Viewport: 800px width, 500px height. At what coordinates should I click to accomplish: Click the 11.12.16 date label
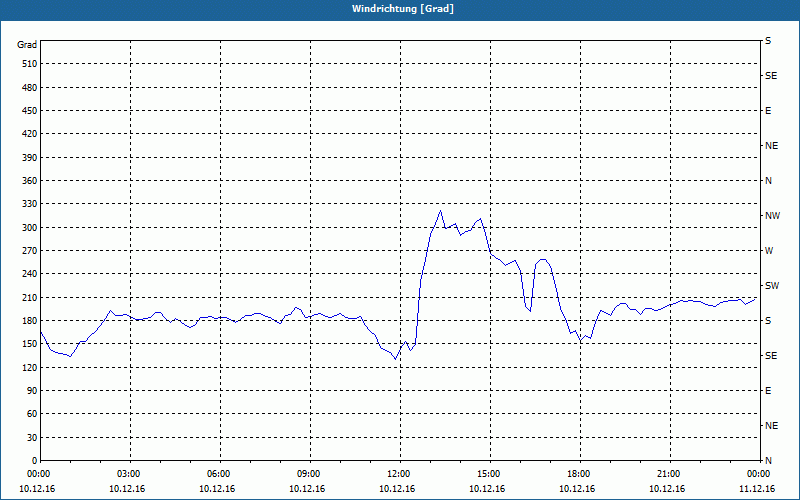pyautogui.click(x=757, y=488)
